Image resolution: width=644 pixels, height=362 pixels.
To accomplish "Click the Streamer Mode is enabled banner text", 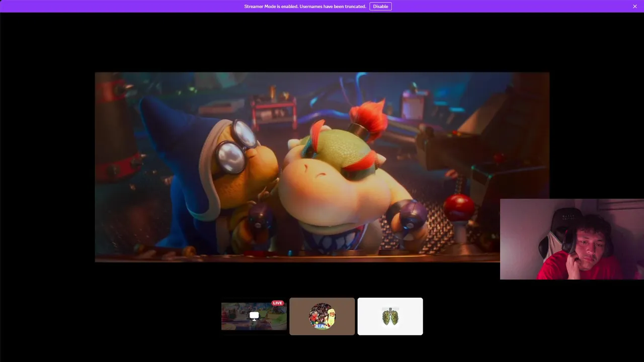I will (305, 7).
